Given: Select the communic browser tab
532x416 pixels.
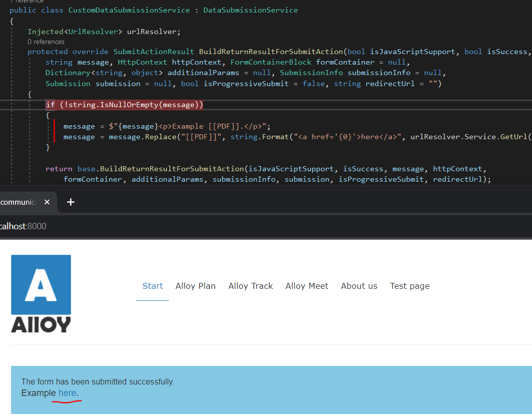Looking at the screenshot, I should (18, 202).
